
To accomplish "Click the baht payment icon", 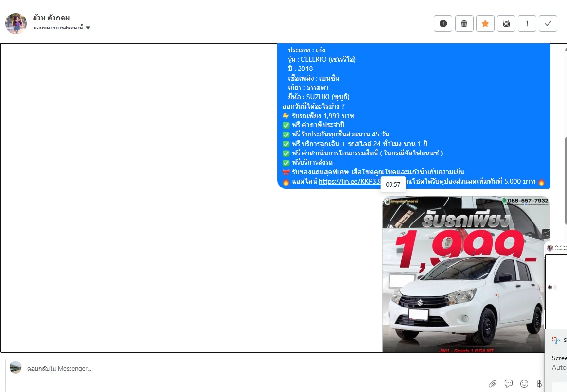I will pyautogui.click(x=539, y=384).
